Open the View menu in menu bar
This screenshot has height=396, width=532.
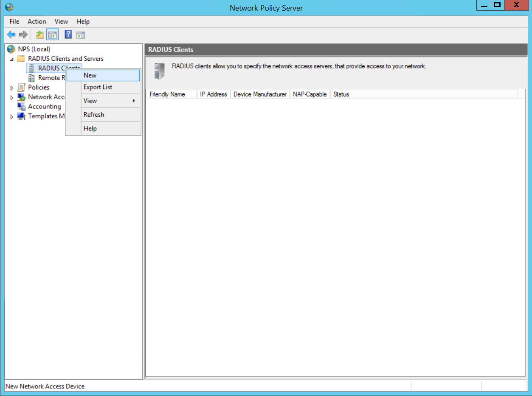click(x=61, y=21)
